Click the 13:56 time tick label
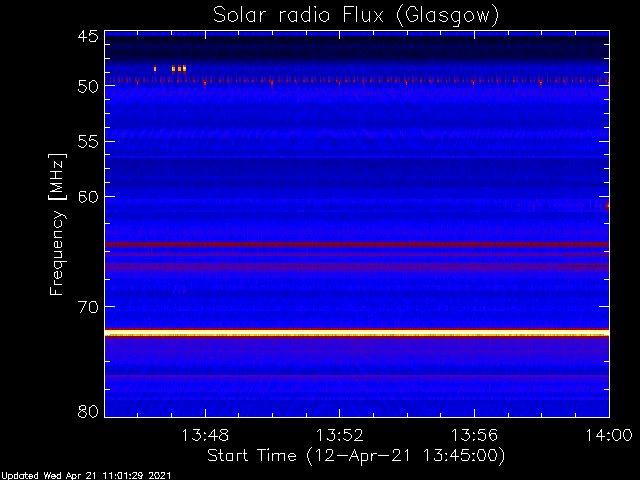Image resolution: width=640 pixels, height=480 pixels. pos(474,435)
